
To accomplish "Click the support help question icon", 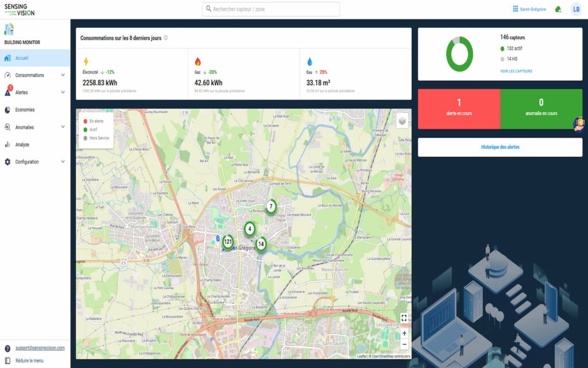I will pyautogui.click(x=7, y=348).
